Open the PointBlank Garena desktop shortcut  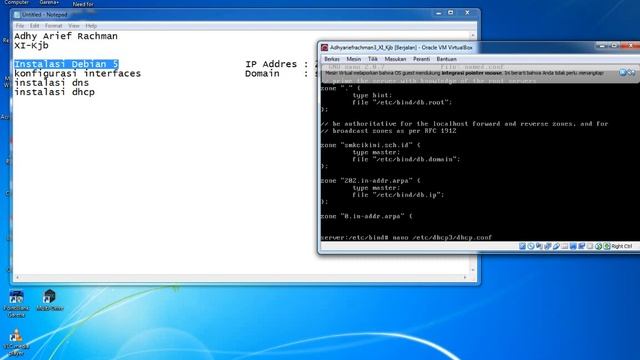16,303
